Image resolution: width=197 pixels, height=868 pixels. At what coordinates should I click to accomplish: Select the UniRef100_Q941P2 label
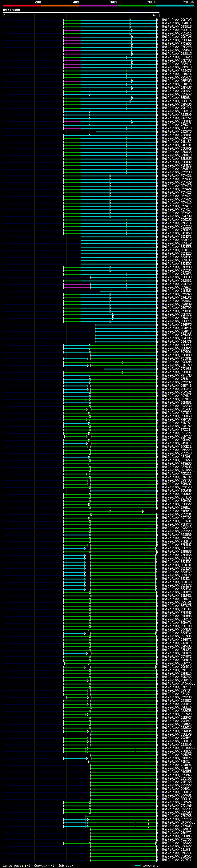[x=177, y=297]
